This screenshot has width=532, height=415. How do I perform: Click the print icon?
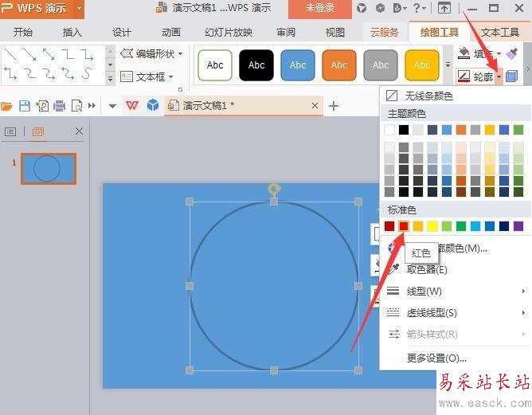(60, 106)
